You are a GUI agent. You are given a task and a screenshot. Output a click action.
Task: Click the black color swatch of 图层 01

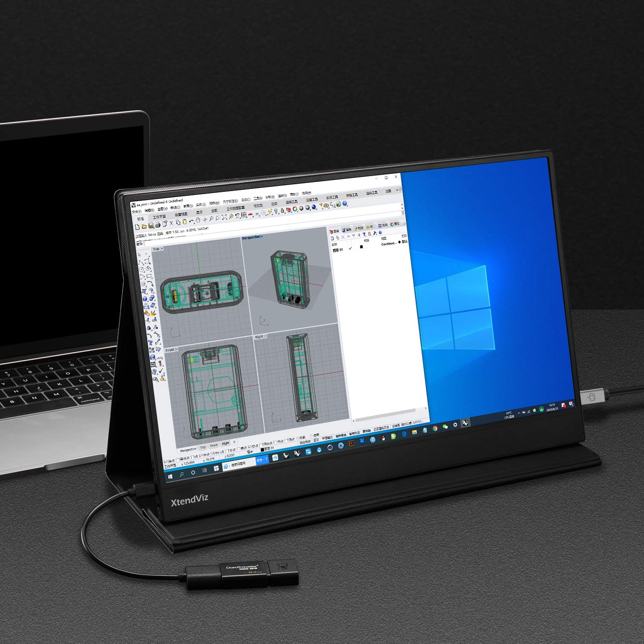coord(361,247)
